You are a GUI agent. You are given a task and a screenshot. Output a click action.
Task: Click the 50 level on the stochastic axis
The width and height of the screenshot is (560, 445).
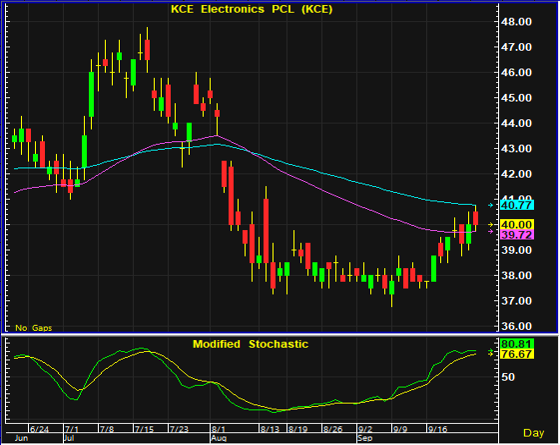tap(508, 377)
